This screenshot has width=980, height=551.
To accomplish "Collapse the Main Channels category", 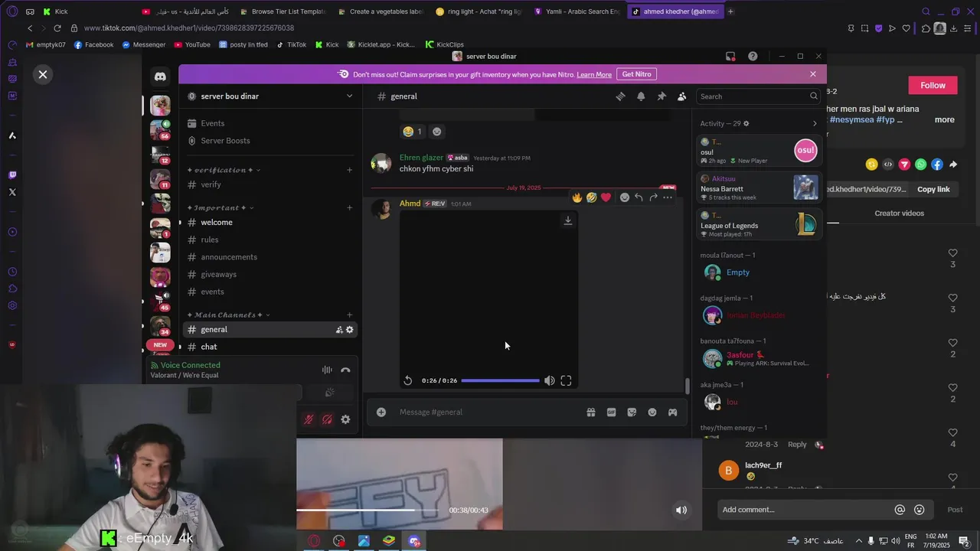I will (228, 315).
